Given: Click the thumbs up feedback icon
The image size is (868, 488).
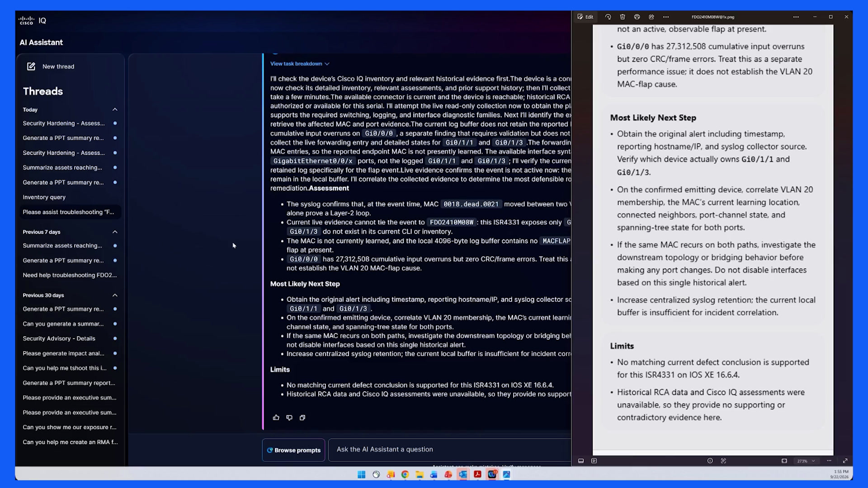Looking at the screenshot, I should [x=276, y=418].
